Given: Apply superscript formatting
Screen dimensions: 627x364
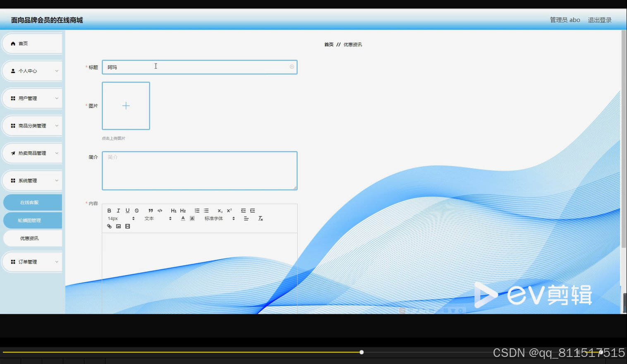Looking at the screenshot, I should click(x=229, y=211).
